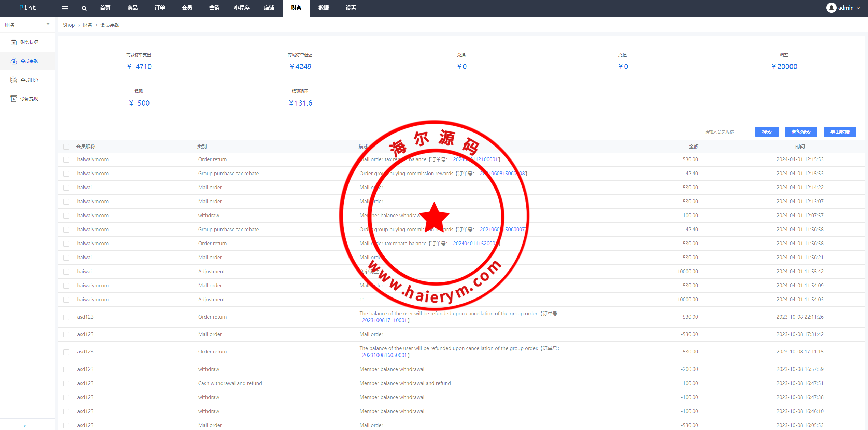Expand the 财务 sidebar dropdown arrow
This screenshot has width=868, height=430.
coord(48,24)
